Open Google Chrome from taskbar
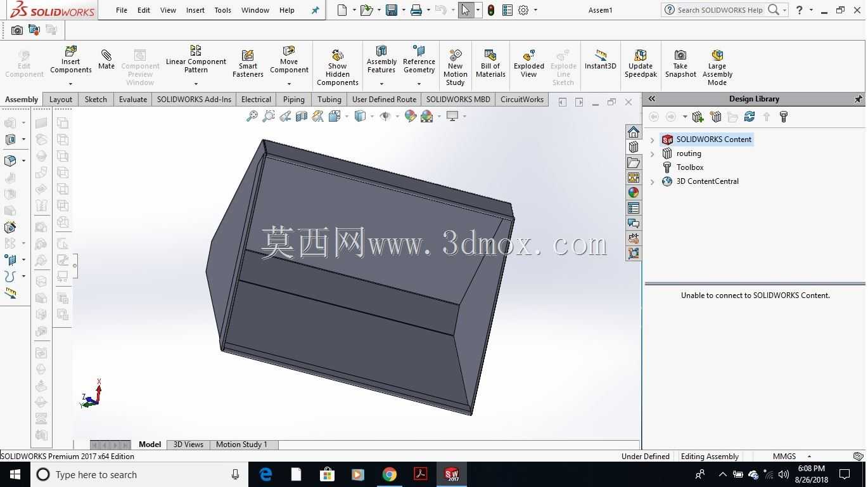This screenshot has height=487, width=868. coord(389,474)
